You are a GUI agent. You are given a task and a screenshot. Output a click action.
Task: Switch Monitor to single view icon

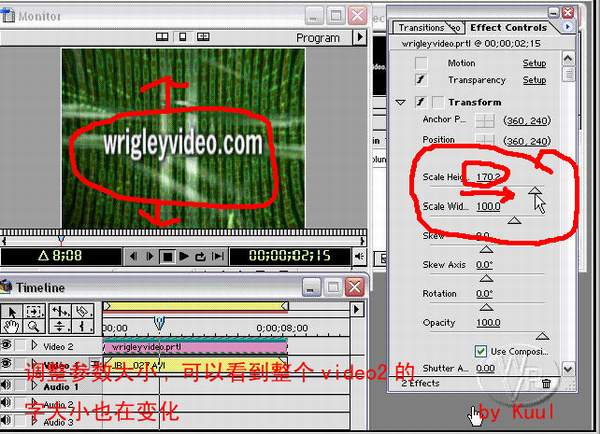(x=183, y=37)
